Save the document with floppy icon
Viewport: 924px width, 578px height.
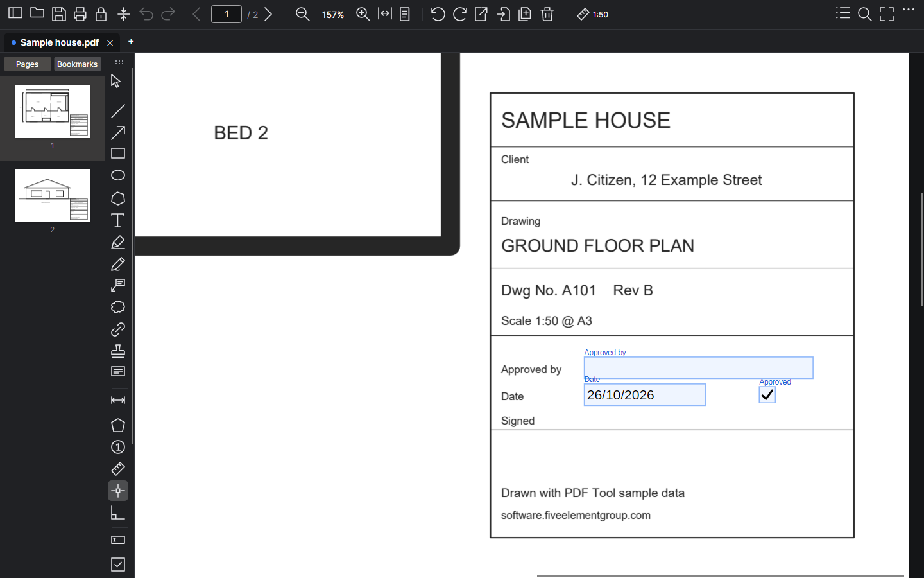pyautogui.click(x=59, y=13)
